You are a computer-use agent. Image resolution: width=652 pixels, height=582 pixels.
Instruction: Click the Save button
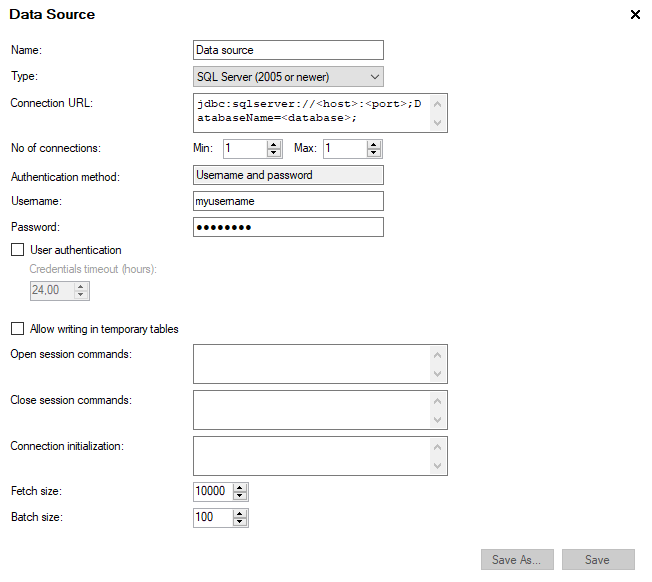pyautogui.click(x=598, y=560)
